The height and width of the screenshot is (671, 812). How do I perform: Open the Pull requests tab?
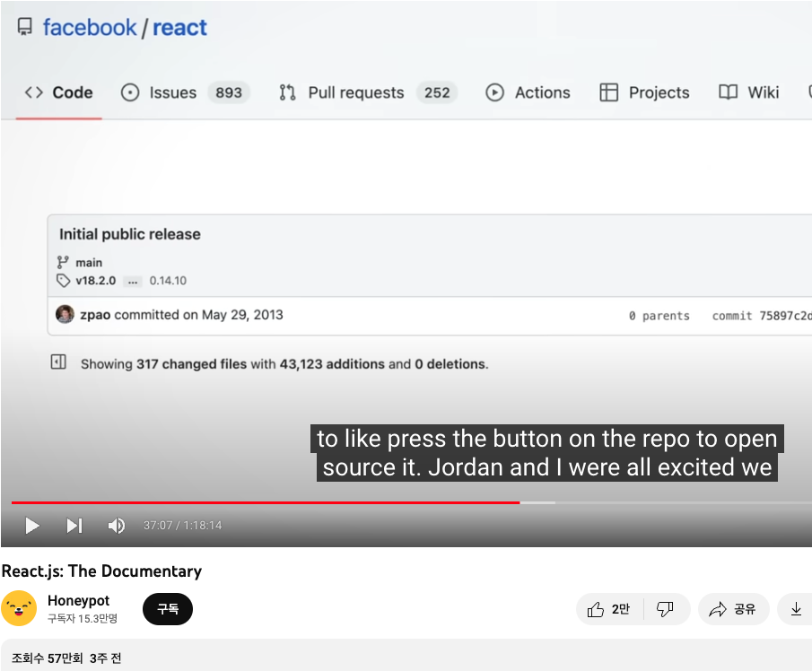[355, 92]
